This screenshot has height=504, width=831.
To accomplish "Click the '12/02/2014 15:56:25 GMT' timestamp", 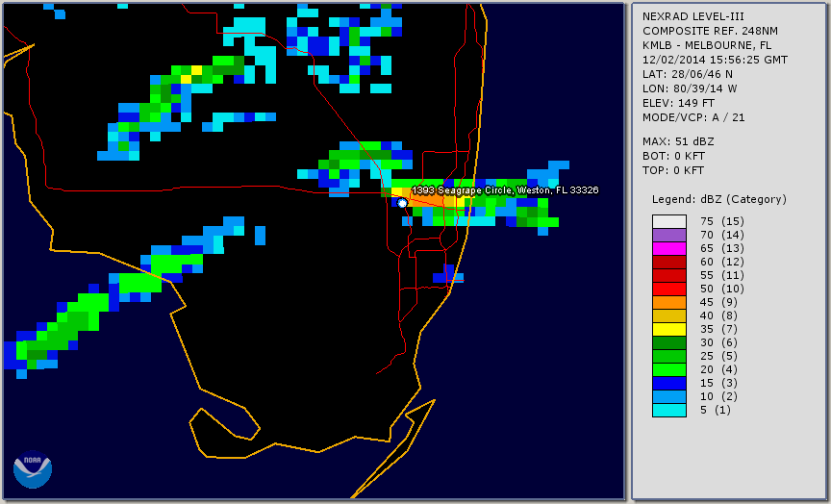I will point(715,60).
